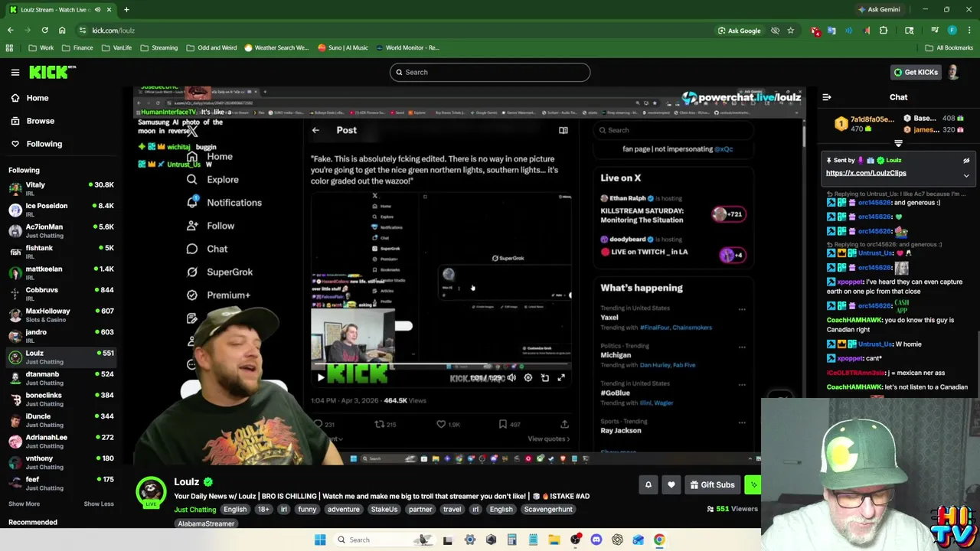This screenshot has width=980, height=551.
Task: Open the Chrome profile avatar
Action: click(x=952, y=31)
